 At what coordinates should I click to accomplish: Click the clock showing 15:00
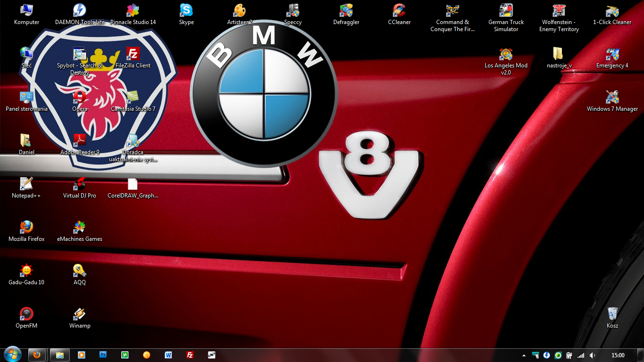pos(618,355)
